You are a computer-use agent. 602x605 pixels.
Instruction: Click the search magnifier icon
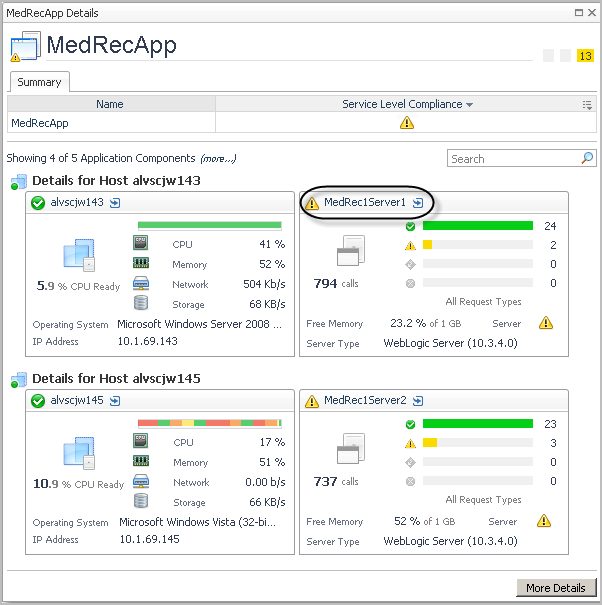(587, 158)
